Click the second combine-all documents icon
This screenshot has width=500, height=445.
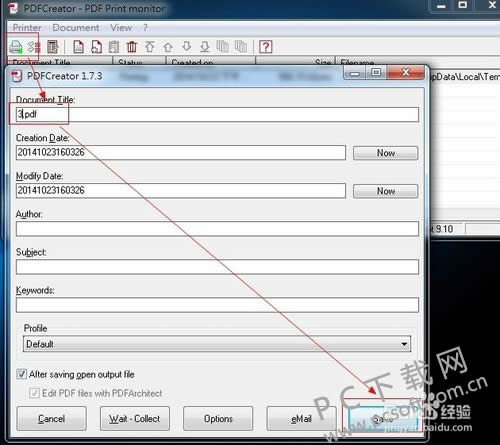click(241, 47)
